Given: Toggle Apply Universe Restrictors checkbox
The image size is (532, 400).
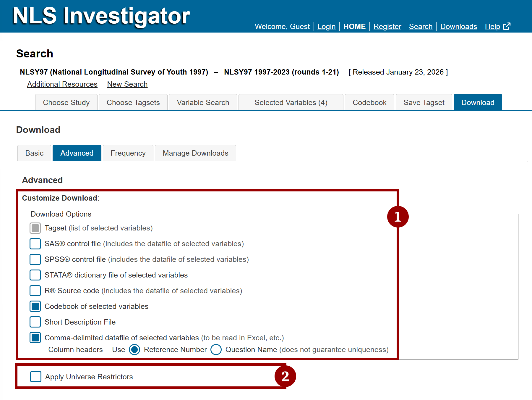Looking at the screenshot, I should click(36, 377).
